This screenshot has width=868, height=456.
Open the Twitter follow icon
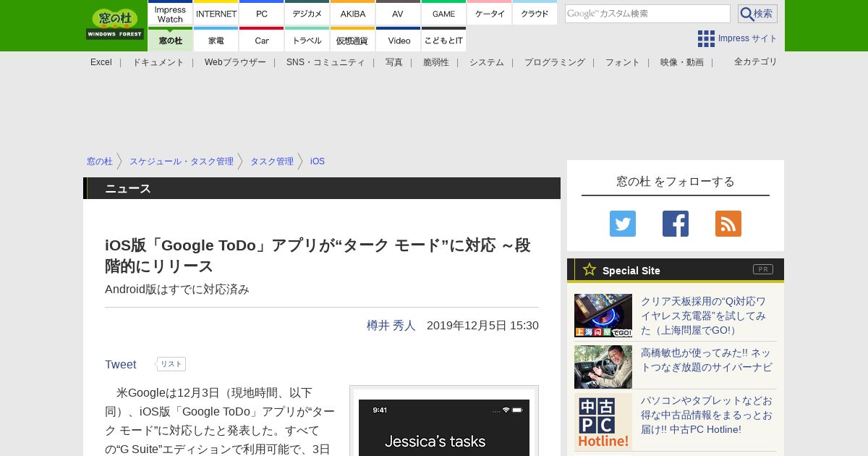[623, 224]
